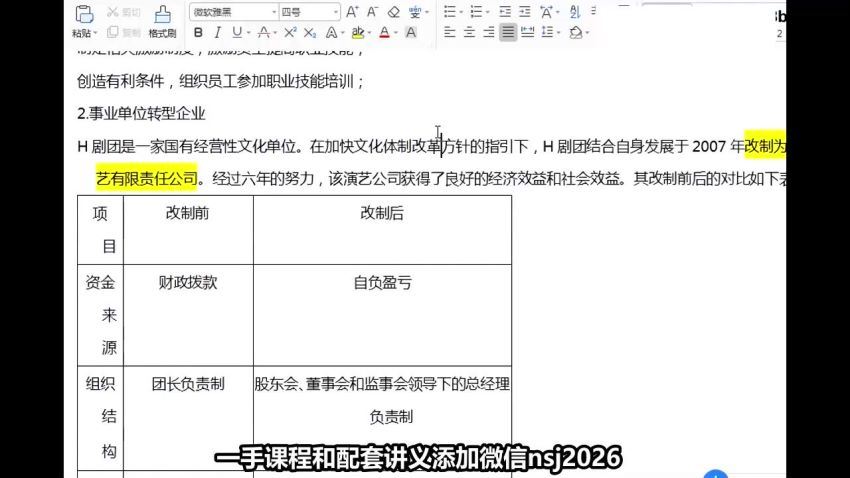
Task: Align text right
Action: pyautogui.click(x=488, y=33)
